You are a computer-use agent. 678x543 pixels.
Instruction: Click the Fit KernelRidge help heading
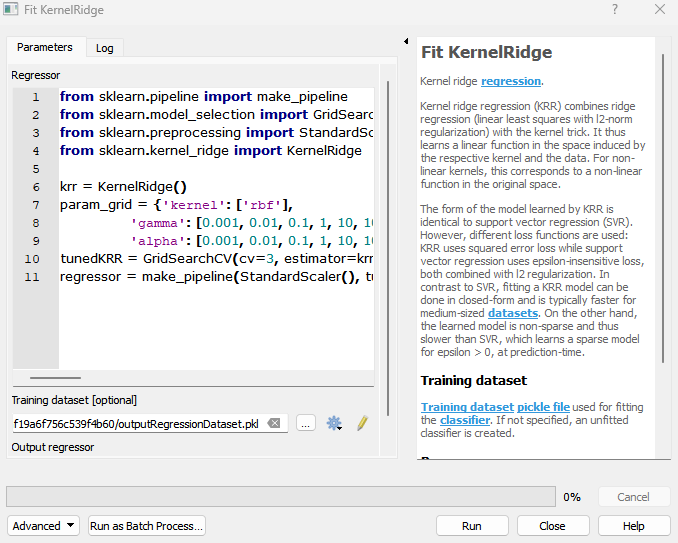pyautogui.click(x=486, y=52)
